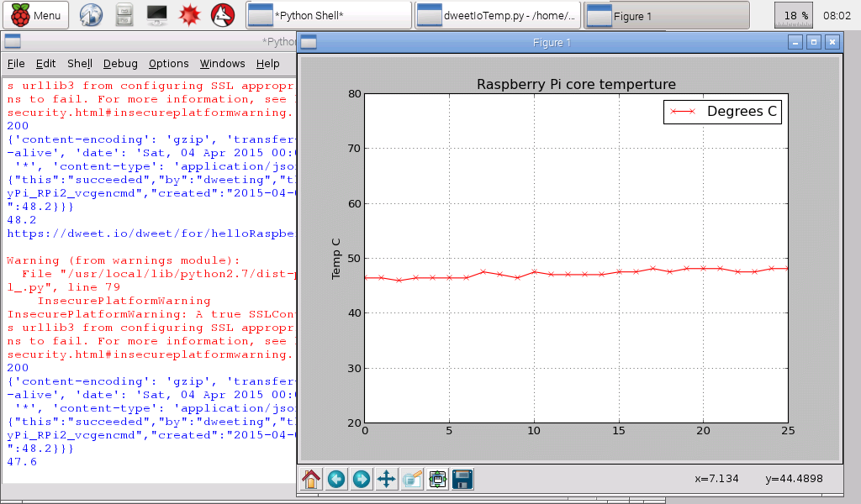Maximize the Figure 1 window

[814, 42]
